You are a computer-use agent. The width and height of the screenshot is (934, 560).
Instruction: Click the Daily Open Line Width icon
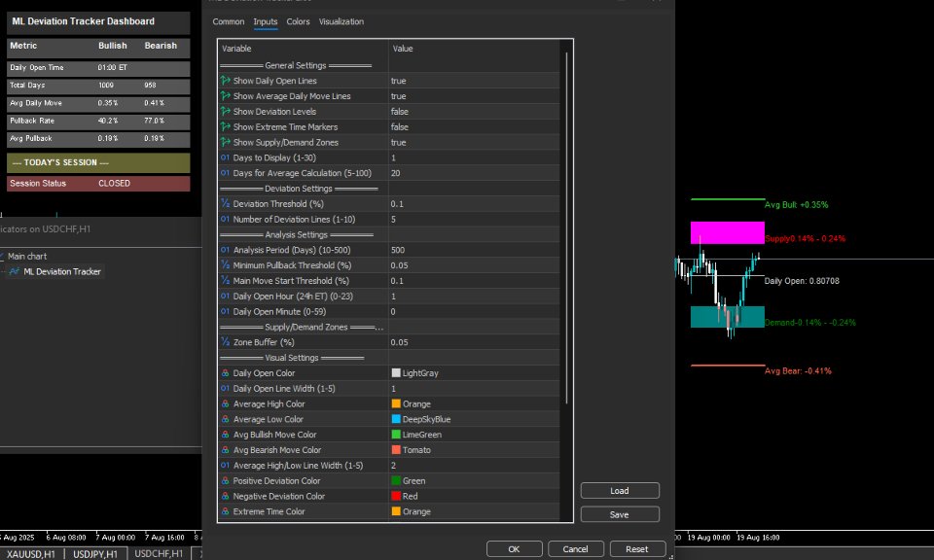coord(225,389)
